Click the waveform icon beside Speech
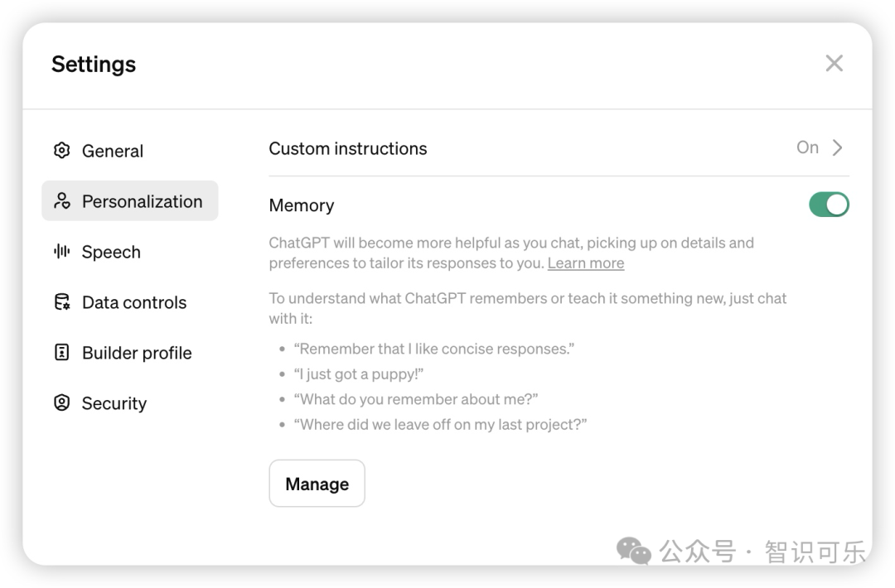Viewport: 895px width, 588px height. coord(62,252)
